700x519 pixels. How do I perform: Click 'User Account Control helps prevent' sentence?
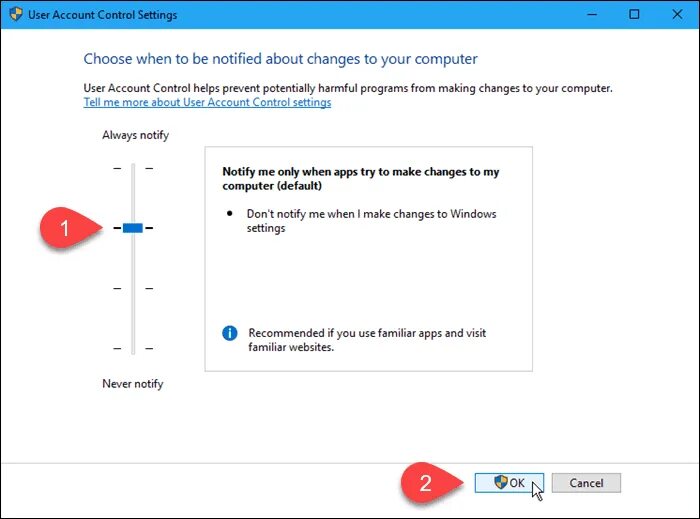tap(348, 88)
